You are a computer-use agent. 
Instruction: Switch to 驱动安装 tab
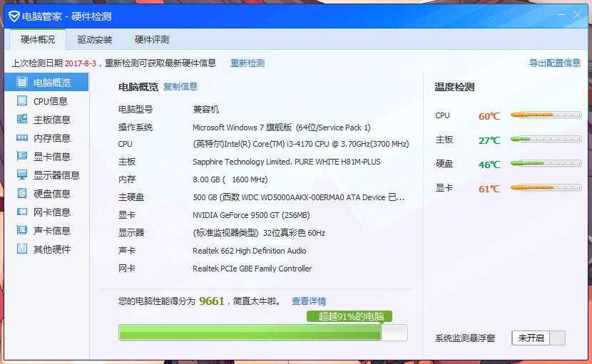pos(95,40)
